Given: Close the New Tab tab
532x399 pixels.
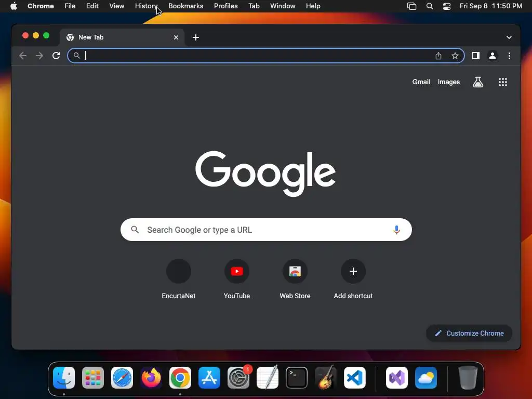Looking at the screenshot, I should click(x=176, y=37).
